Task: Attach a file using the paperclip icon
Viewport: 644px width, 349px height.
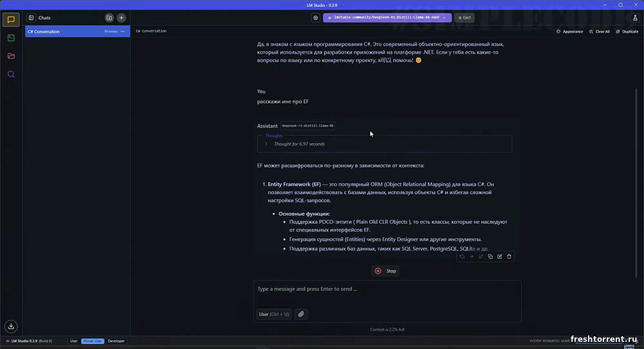Action: (x=301, y=314)
